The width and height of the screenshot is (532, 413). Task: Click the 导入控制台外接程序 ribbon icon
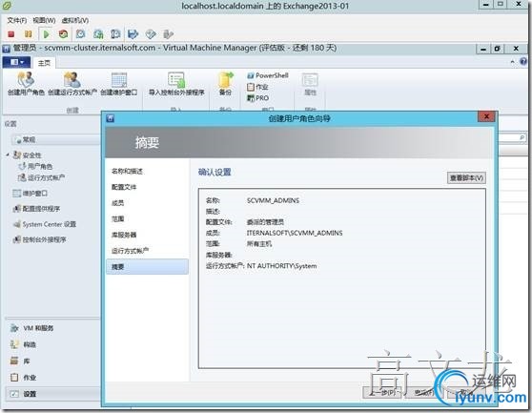coord(176,84)
